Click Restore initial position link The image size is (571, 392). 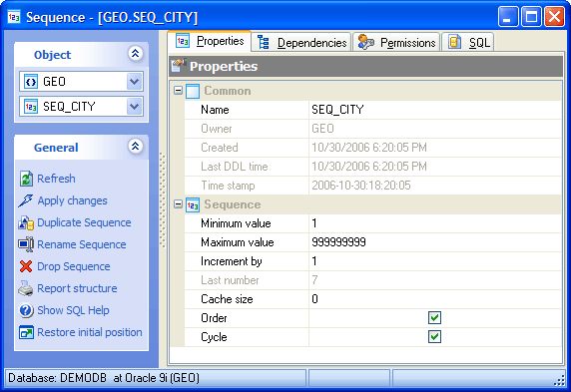tap(90, 332)
